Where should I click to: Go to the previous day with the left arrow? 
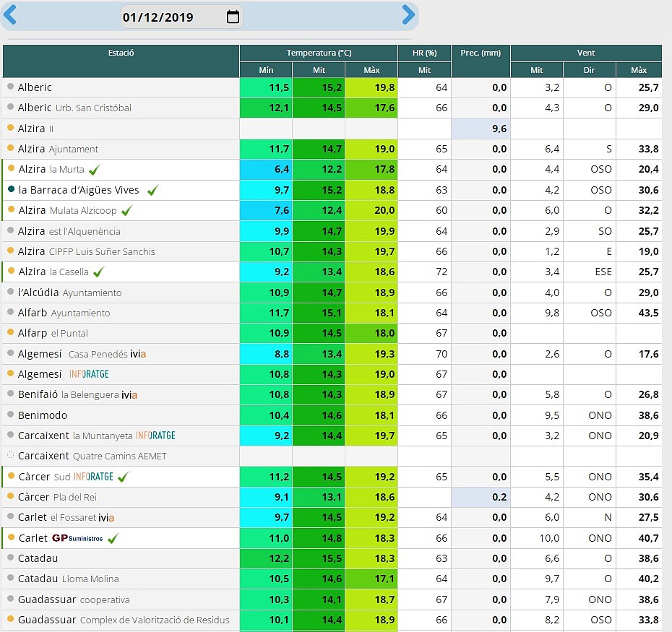click(10, 15)
